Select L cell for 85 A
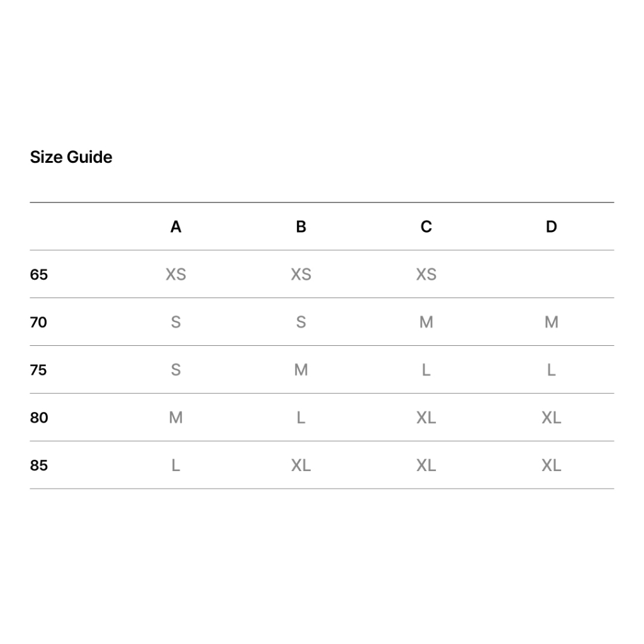644x644 pixels. (x=176, y=465)
